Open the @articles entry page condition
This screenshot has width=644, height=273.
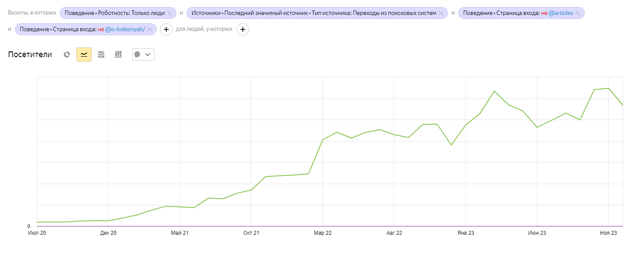(x=517, y=13)
